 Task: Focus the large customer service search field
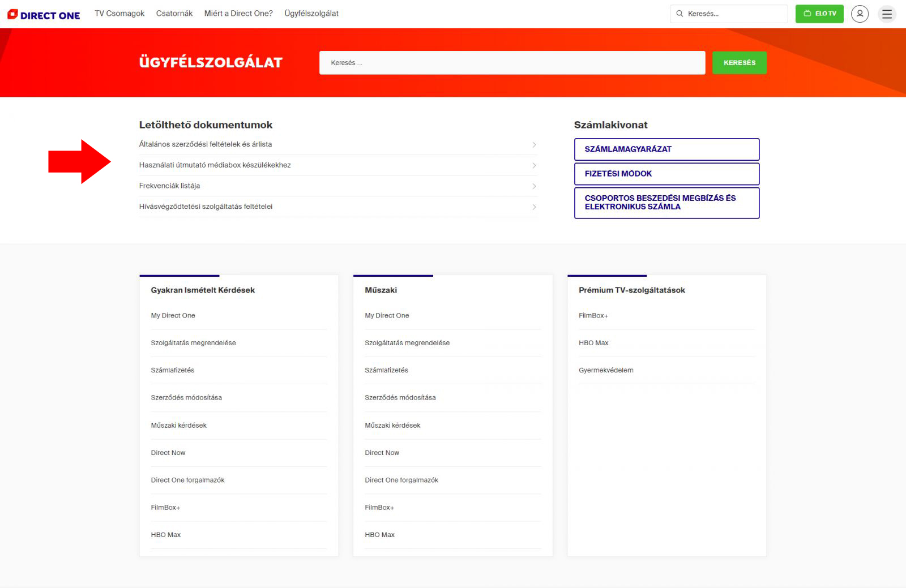tap(511, 63)
